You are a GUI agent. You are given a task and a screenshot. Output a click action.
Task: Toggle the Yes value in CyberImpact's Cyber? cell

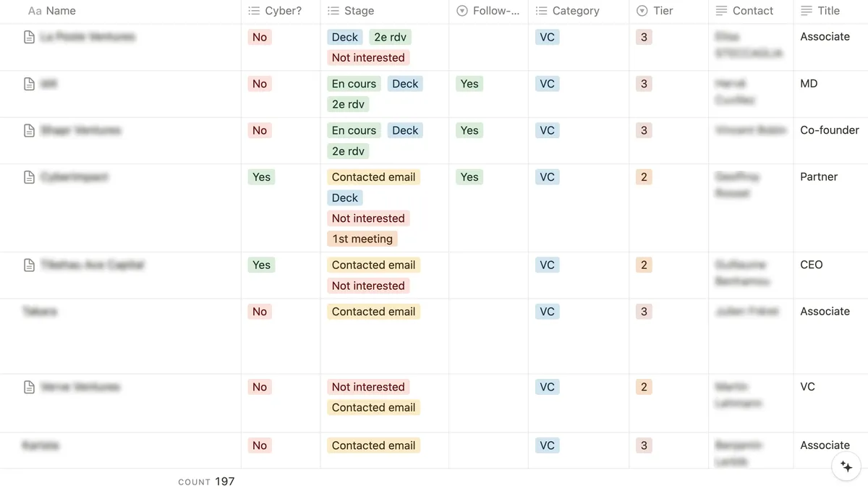point(261,176)
